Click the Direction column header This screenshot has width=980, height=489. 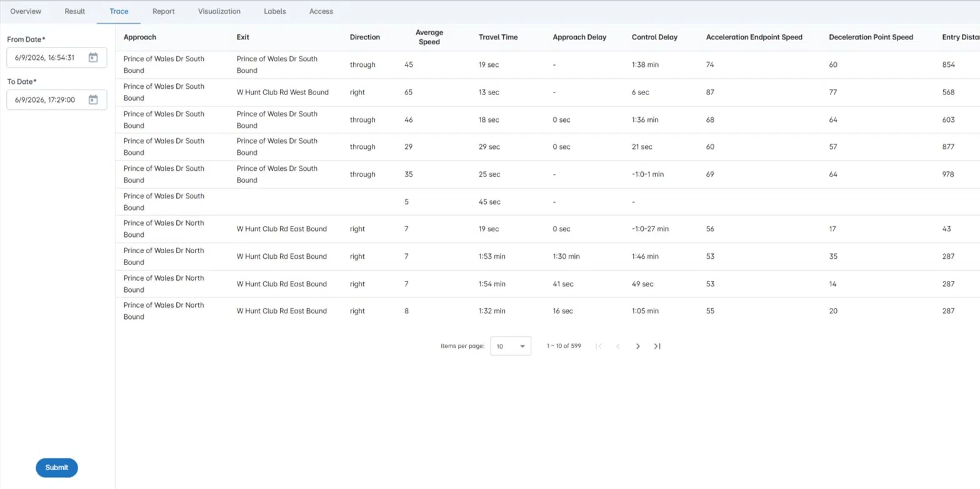pyautogui.click(x=365, y=37)
